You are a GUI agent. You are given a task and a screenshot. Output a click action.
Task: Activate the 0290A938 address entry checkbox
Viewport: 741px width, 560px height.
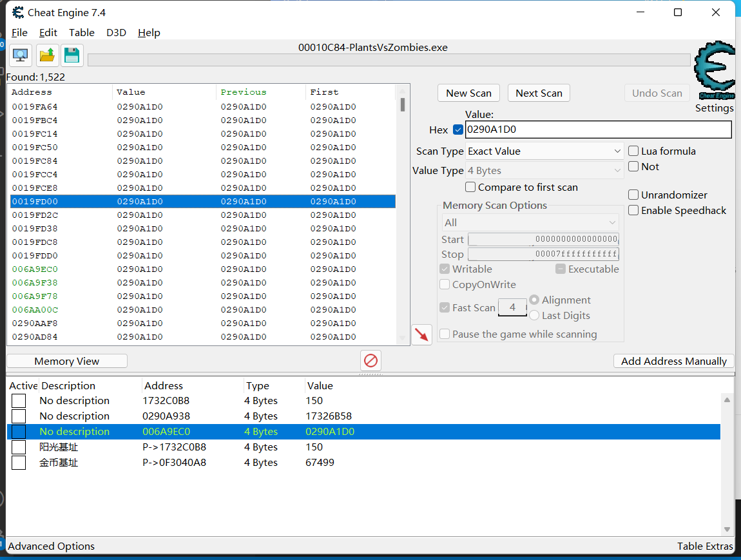coord(19,416)
